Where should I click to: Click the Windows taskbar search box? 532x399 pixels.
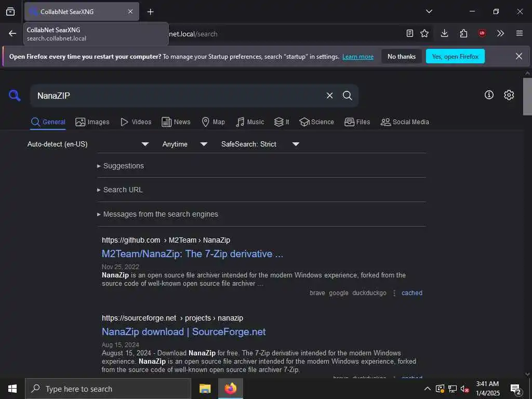coord(108,389)
